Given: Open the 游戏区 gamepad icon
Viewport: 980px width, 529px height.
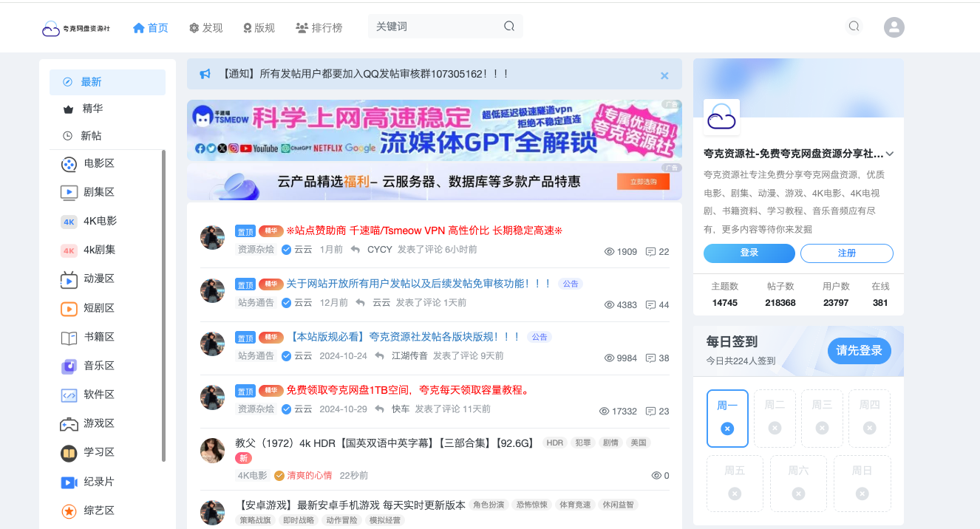Looking at the screenshot, I should click(x=68, y=423).
